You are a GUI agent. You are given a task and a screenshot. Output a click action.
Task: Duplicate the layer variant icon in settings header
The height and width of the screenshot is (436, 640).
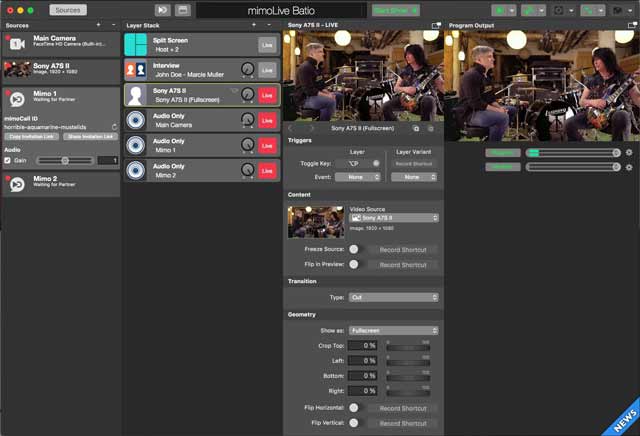[x=416, y=129]
